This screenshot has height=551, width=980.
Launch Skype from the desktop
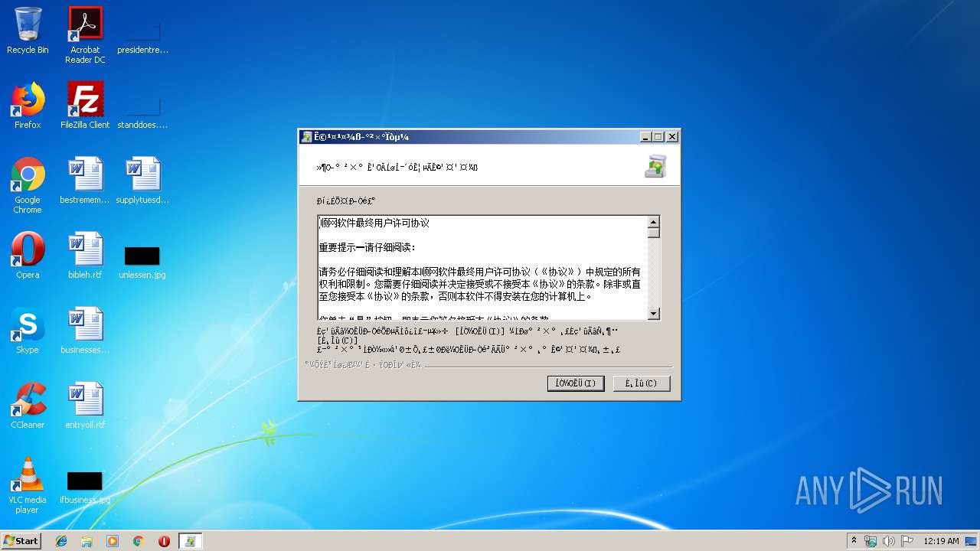pyautogui.click(x=28, y=331)
